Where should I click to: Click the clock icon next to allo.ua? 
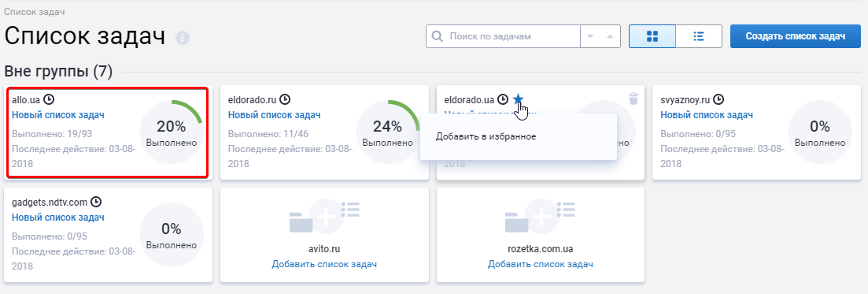point(49,100)
